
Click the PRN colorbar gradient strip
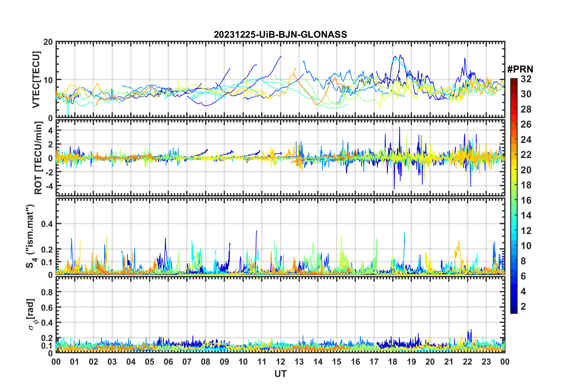click(514, 196)
